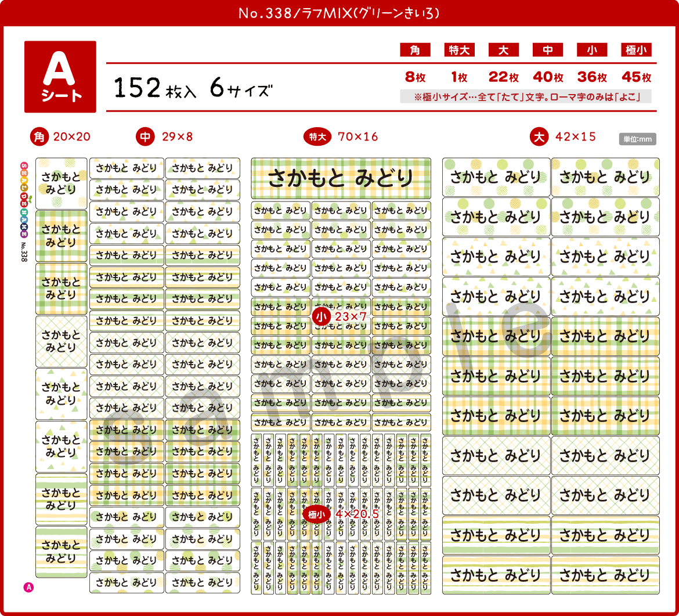Click the 8枚 count text
This screenshot has height=616, width=679.
[415, 77]
